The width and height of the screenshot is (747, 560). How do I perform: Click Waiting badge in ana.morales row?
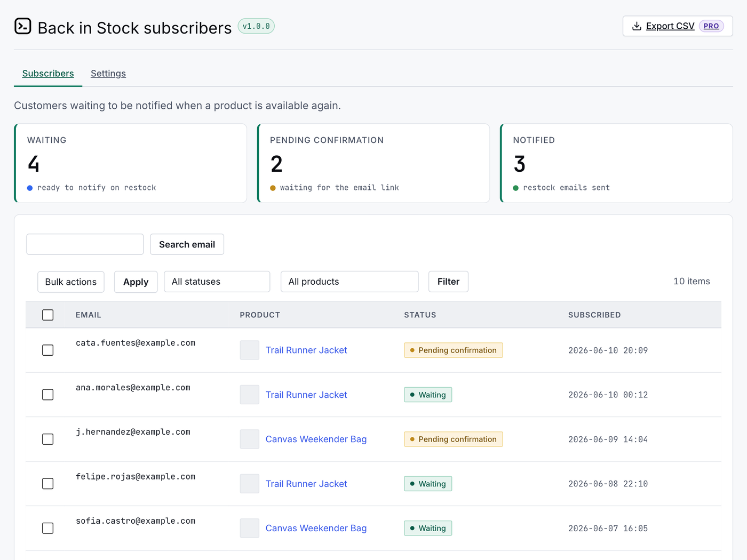(428, 395)
